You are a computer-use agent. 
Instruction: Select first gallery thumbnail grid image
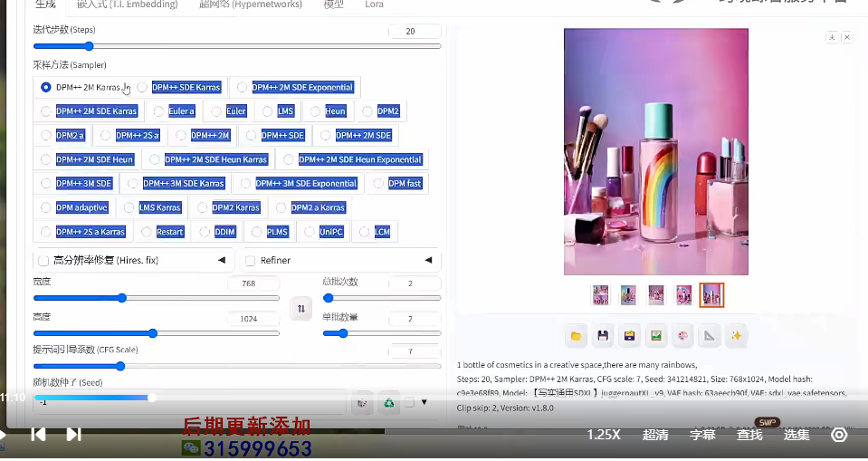tap(601, 295)
